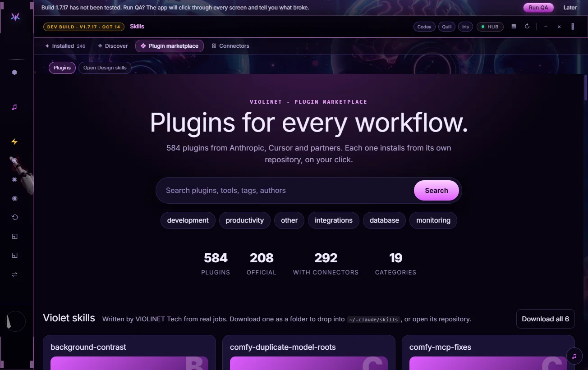Image resolution: width=588 pixels, height=370 pixels.
Task: Click the DEV BUILD v1.7.17 badge
Action: coord(84,27)
